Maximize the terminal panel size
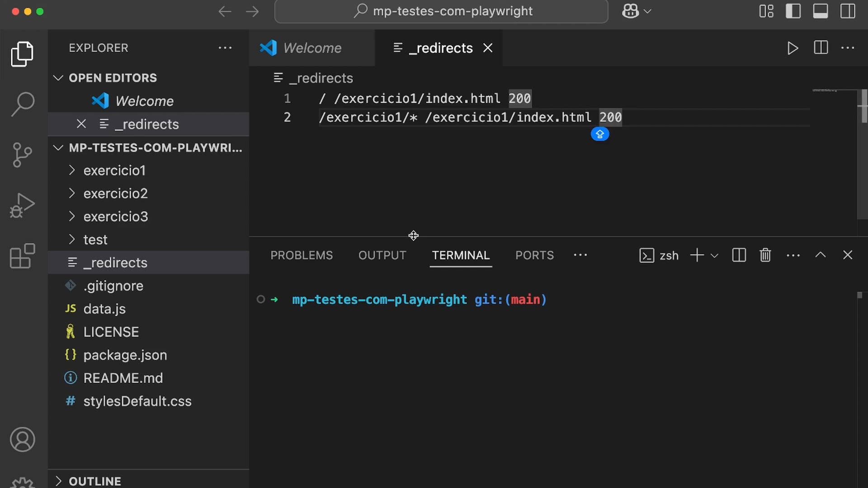868x488 pixels. click(x=820, y=255)
